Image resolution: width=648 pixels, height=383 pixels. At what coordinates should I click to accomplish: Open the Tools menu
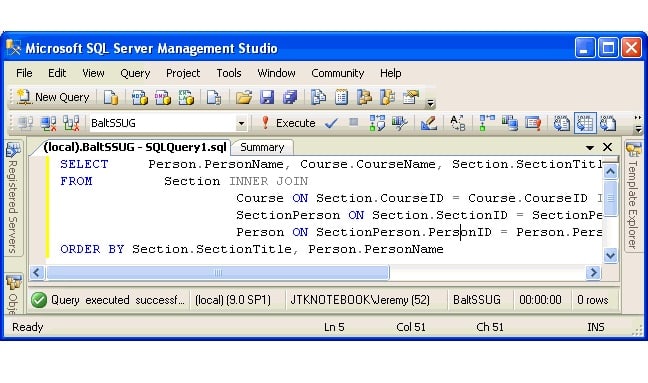pos(229,73)
